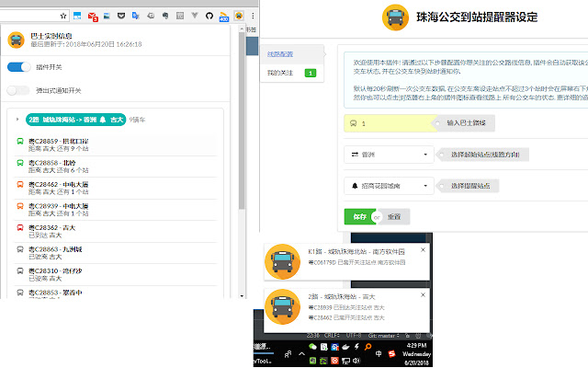
Task: Open the browser three-dot menu
Action: pyautogui.click(x=253, y=16)
